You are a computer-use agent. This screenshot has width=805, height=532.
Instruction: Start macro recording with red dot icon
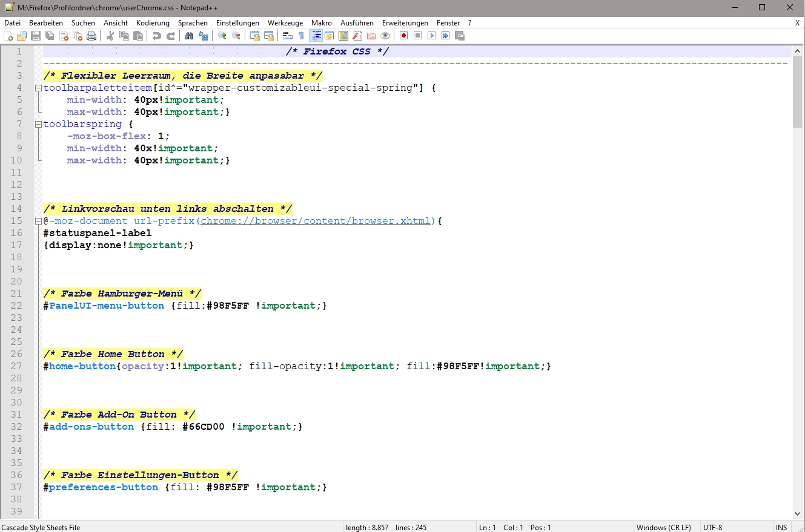pos(403,36)
